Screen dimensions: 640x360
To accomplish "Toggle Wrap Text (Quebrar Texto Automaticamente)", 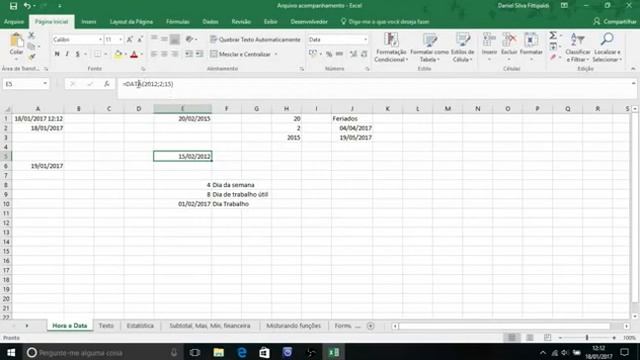I will tap(255, 40).
